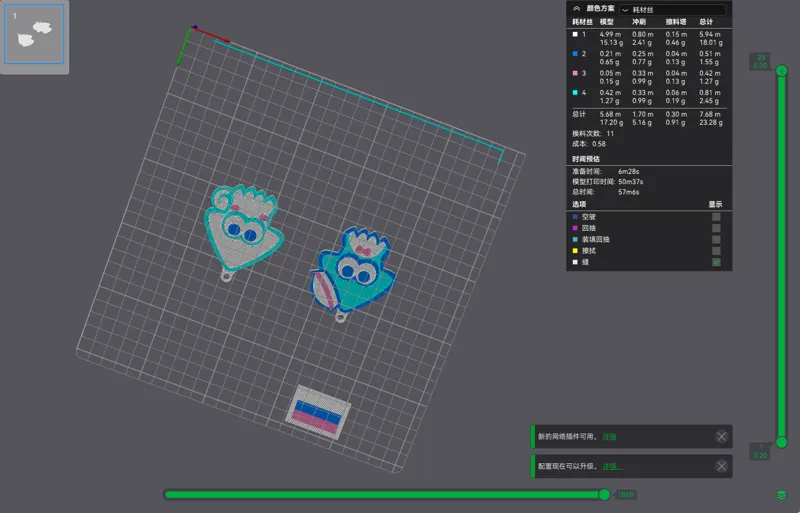Click the 总计 column header

coord(706,22)
